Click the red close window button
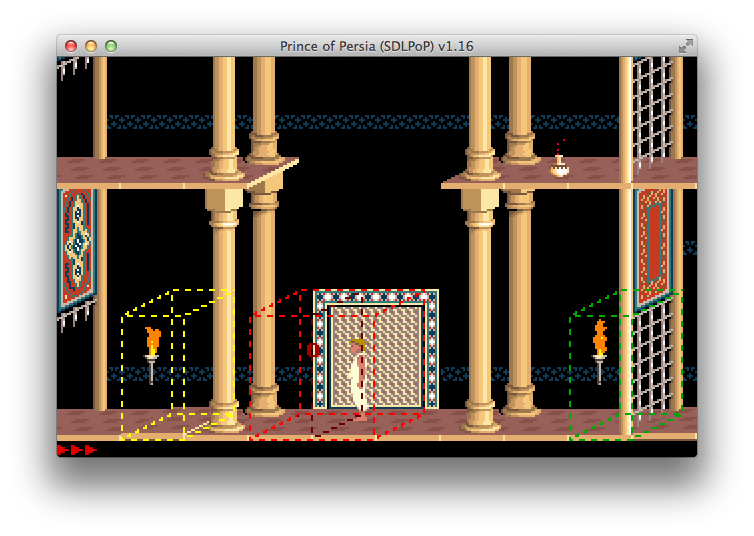Viewport: 754px width, 536px height. click(x=71, y=46)
